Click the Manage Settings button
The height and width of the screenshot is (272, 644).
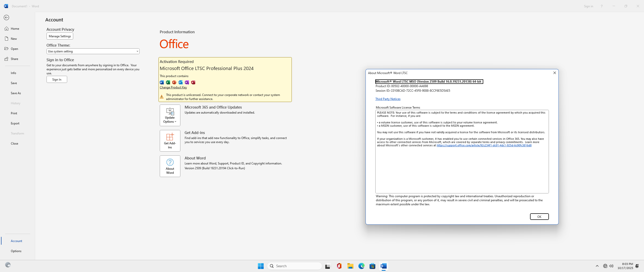60,36
